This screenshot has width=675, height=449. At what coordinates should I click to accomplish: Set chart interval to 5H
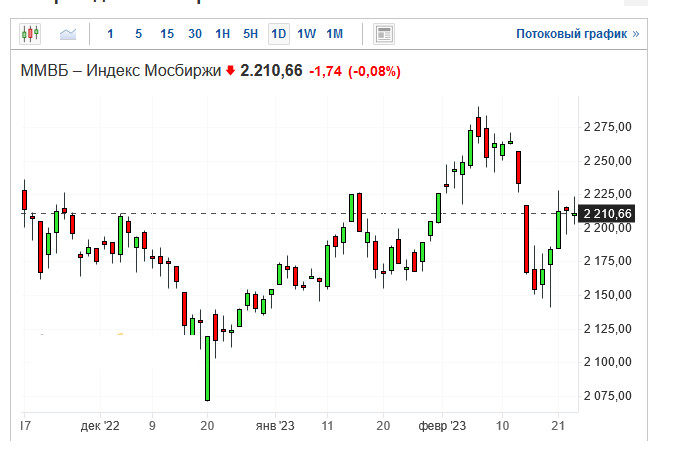pos(250,34)
